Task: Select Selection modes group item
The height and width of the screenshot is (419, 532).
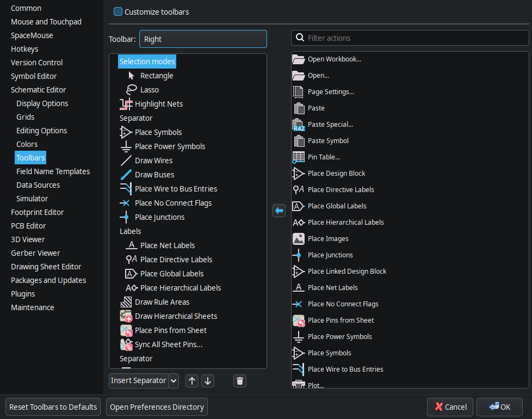Action: (147, 61)
